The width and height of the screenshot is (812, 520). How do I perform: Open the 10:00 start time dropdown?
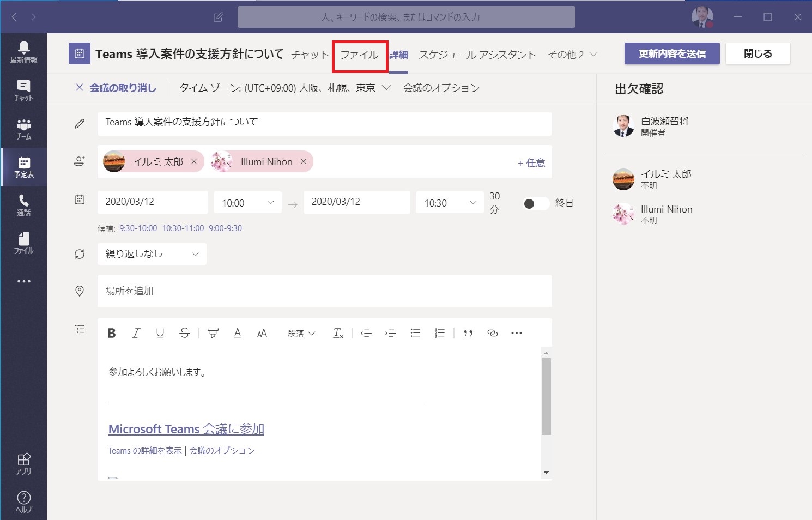[247, 203]
